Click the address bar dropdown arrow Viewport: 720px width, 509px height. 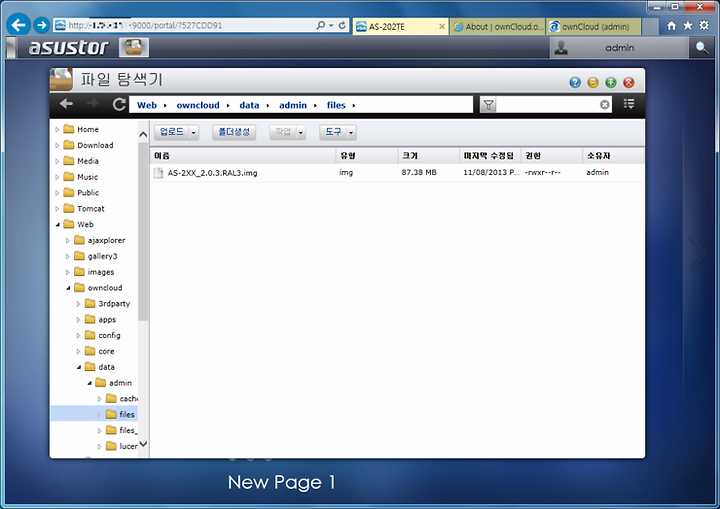331,26
